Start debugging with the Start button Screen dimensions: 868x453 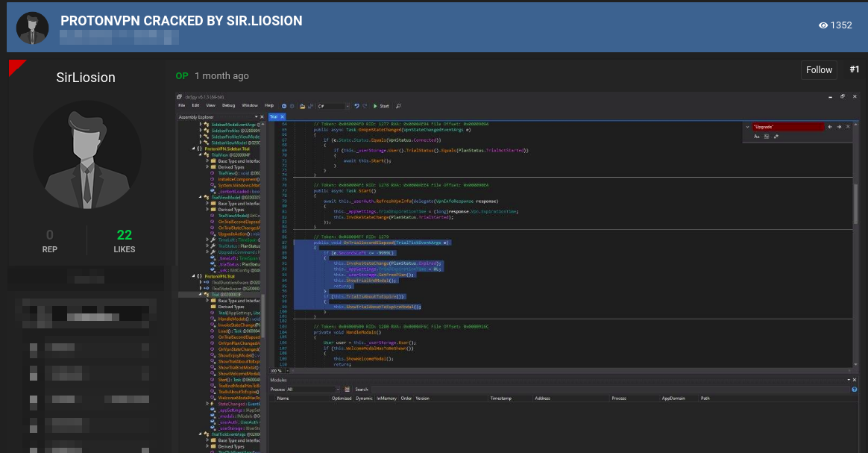[381, 106]
